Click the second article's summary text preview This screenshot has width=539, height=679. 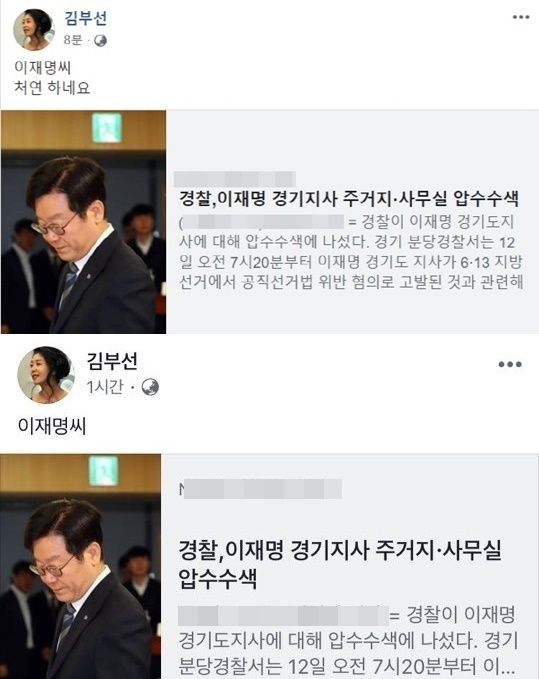point(348,641)
